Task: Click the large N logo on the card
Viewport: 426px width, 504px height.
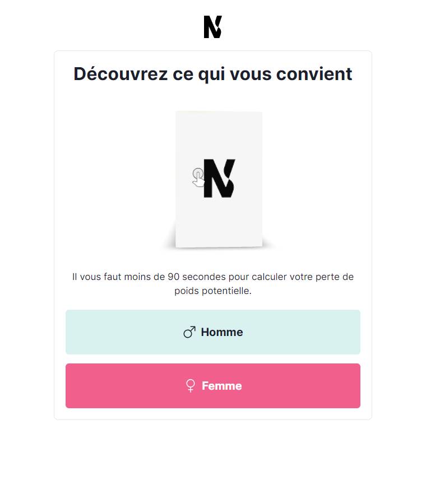Action: click(219, 178)
